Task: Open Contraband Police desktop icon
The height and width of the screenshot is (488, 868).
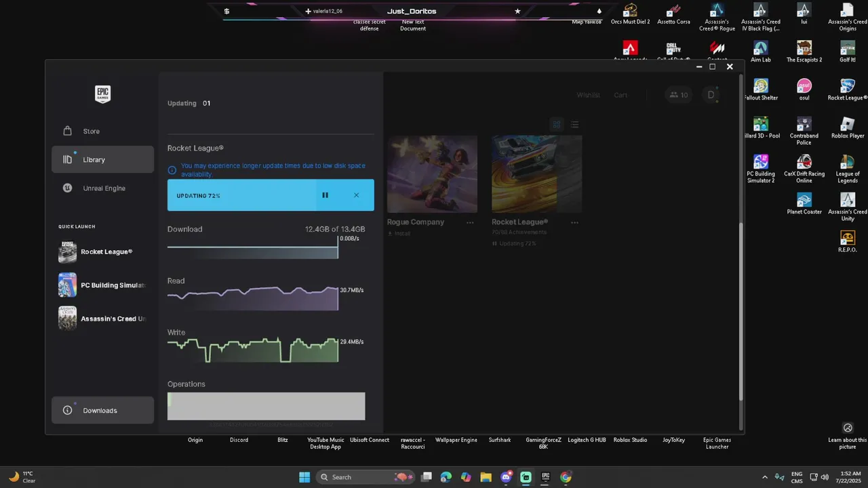Action: 804,131
